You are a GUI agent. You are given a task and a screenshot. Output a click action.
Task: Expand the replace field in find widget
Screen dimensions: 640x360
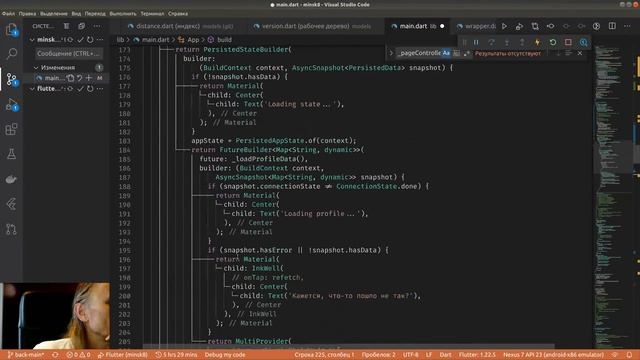[x=391, y=53]
